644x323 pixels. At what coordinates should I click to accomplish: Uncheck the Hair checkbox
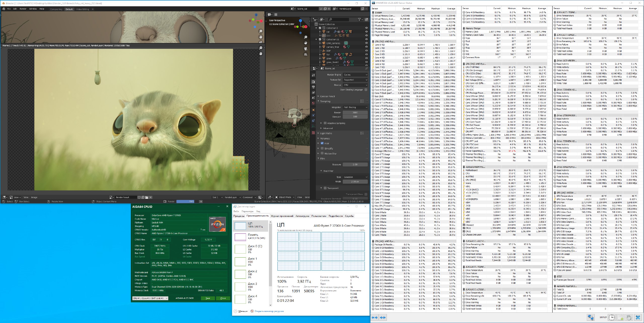pyautogui.click(x=322, y=143)
